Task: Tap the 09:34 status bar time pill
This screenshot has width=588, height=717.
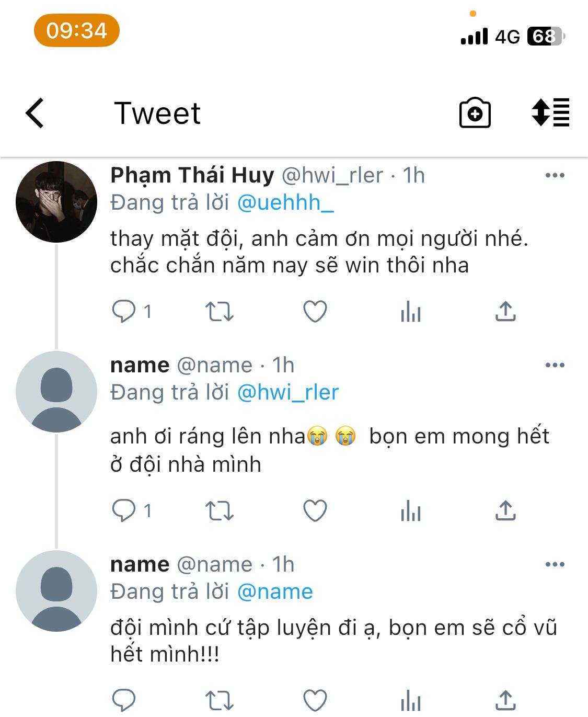Action: 77,30
